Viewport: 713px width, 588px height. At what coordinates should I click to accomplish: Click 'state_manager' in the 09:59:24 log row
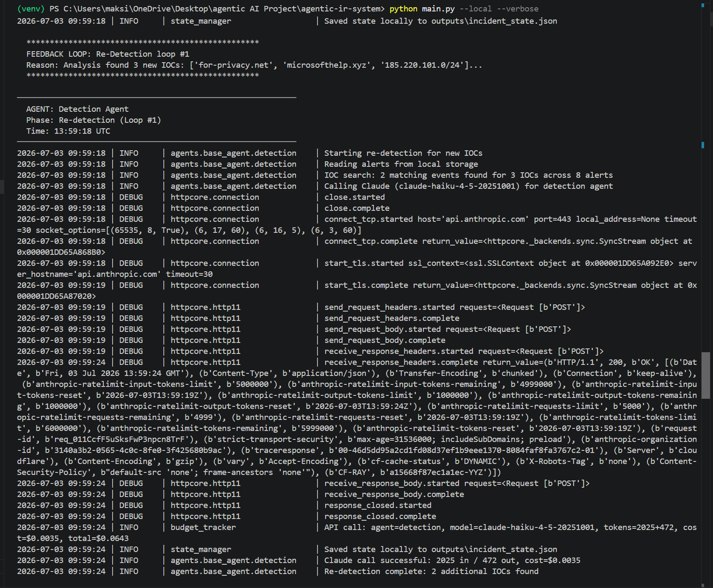click(201, 549)
